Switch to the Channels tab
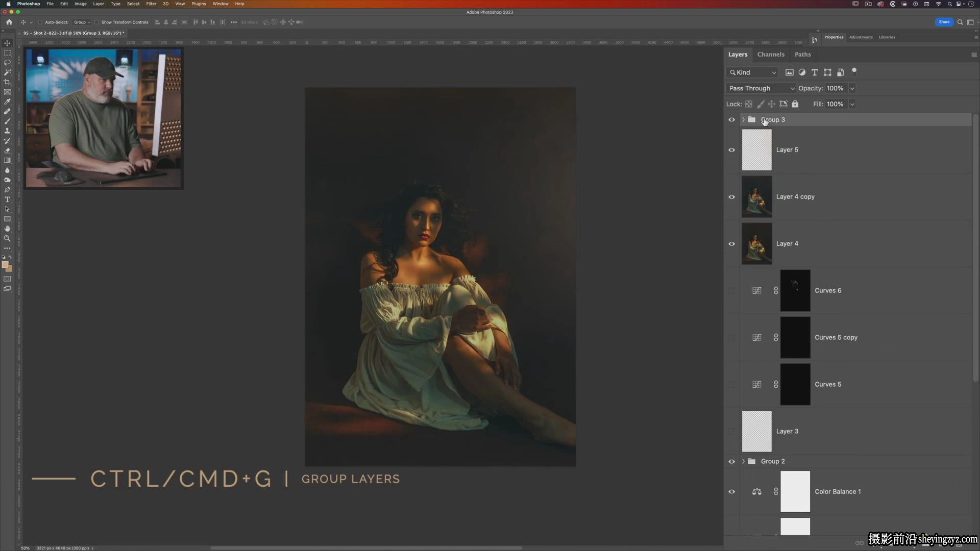 point(771,55)
